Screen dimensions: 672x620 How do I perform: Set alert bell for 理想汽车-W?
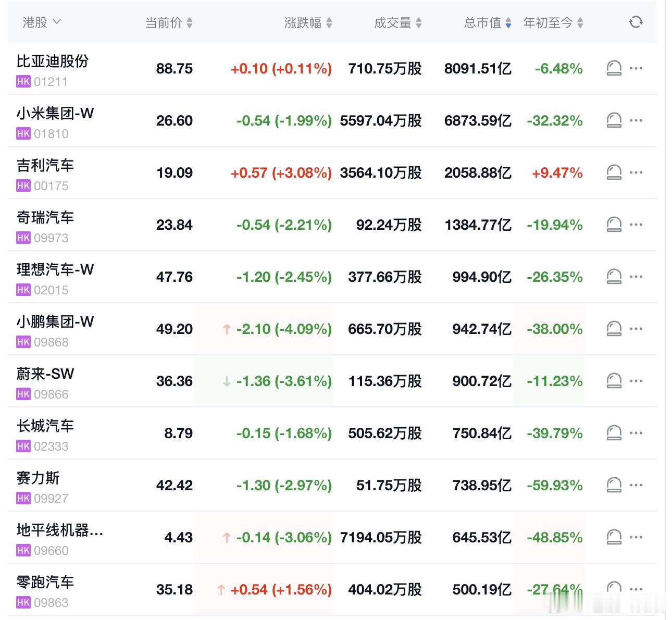(x=614, y=277)
